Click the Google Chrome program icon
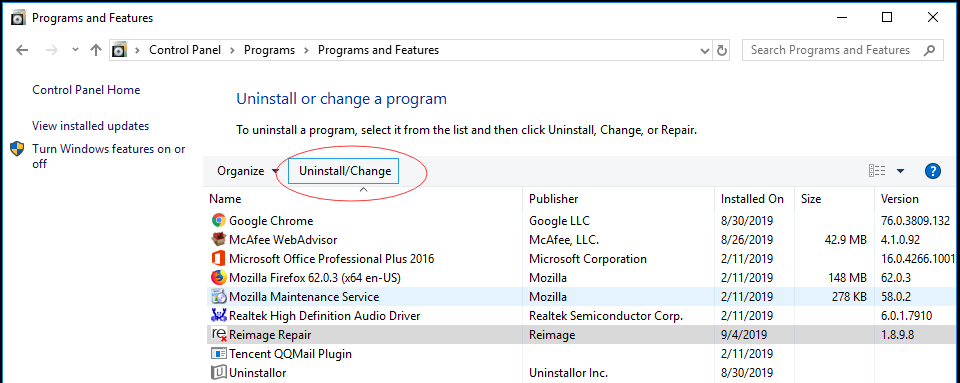The image size is (960, 383). (219, 220)
